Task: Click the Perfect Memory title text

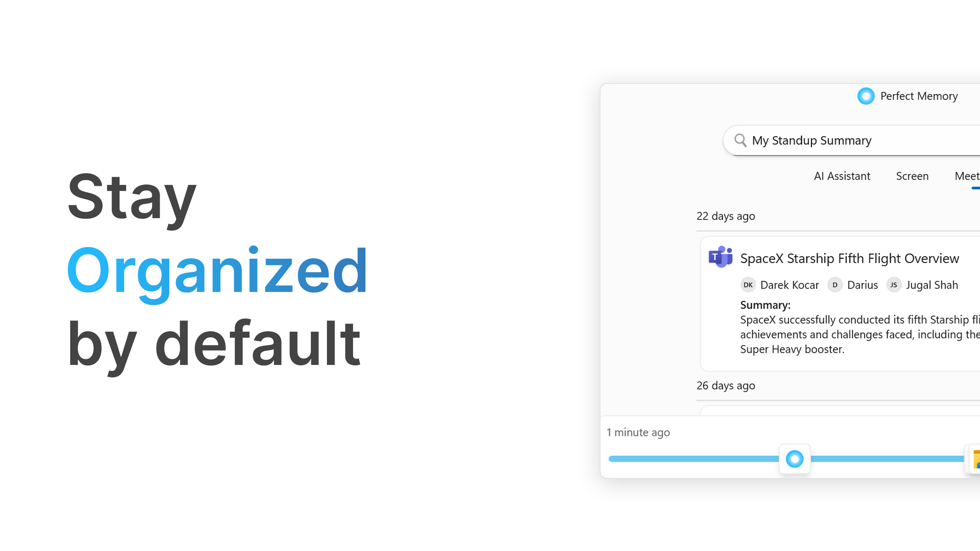Action: 919,96
